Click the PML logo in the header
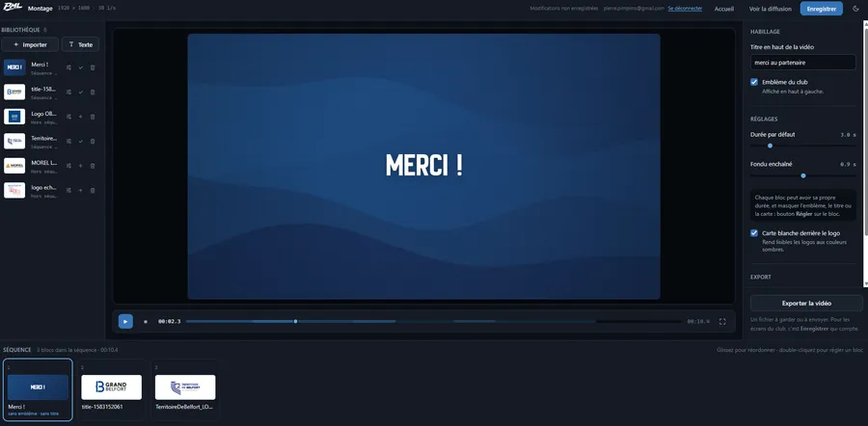868x426 pixels. (x=13, y=8)
